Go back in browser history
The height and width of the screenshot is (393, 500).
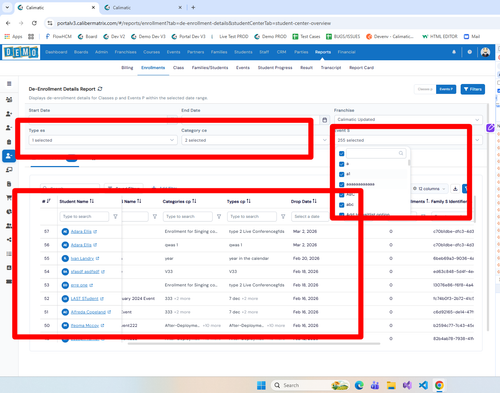(x=8, y=23)
